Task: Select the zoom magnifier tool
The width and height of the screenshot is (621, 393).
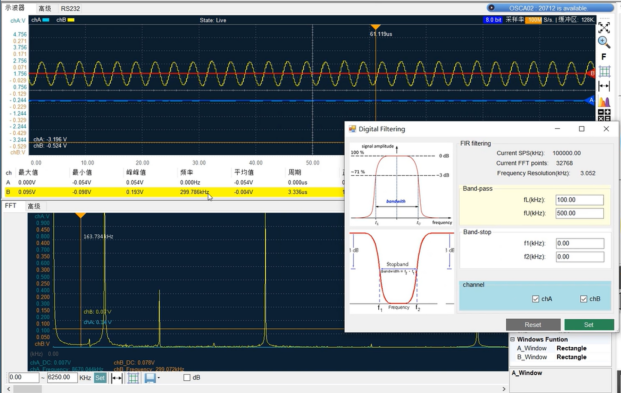Action: 604,42
